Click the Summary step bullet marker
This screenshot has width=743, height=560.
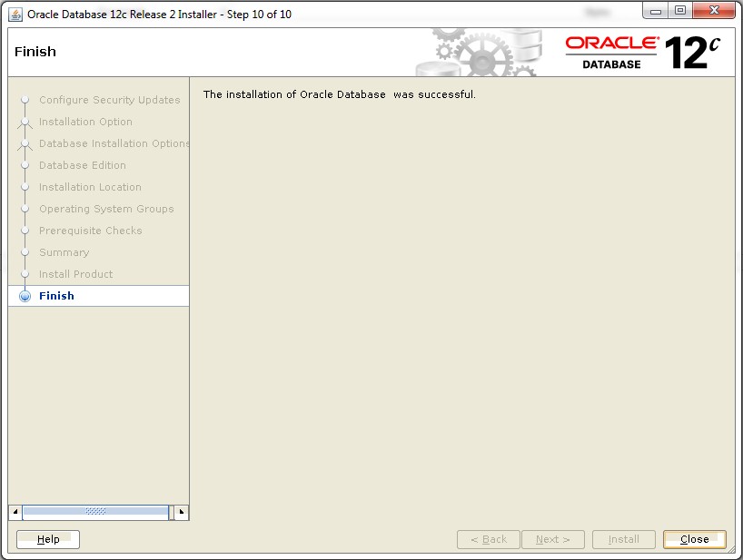[25, 252]
